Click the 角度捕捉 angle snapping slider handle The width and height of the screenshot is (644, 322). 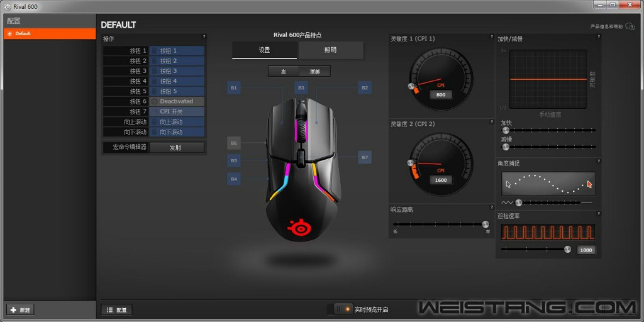pyautogui.click(x=519, y=203)
